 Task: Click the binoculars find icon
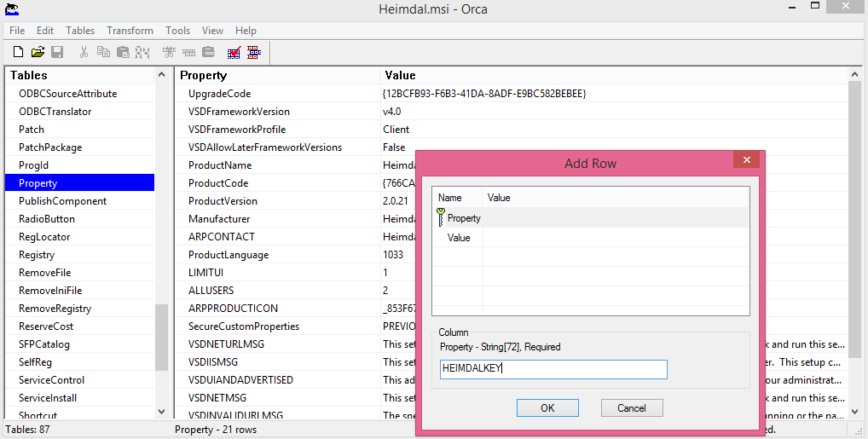click(x=142, y=52)
